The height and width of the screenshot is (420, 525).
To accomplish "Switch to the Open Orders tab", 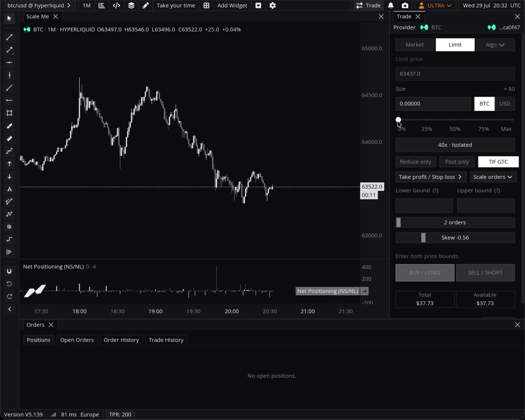I will click(77, 340).
